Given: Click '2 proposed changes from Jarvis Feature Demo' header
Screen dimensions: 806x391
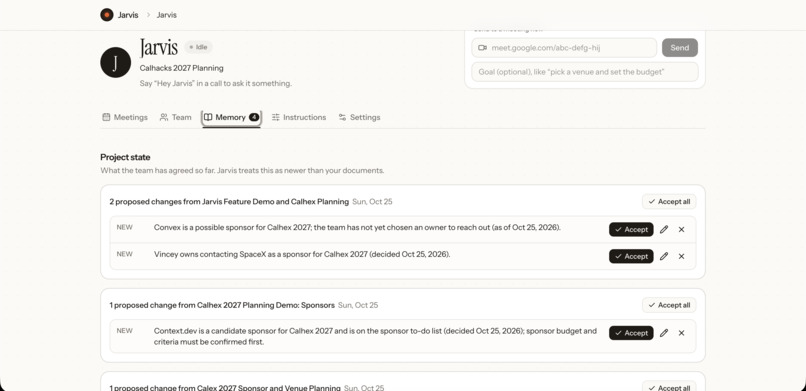Looking at the screenshot, I should [x=229, y=201].
